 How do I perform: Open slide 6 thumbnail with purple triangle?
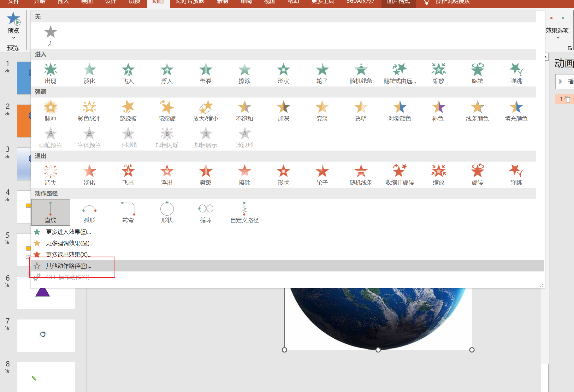(x=46, y=293)
